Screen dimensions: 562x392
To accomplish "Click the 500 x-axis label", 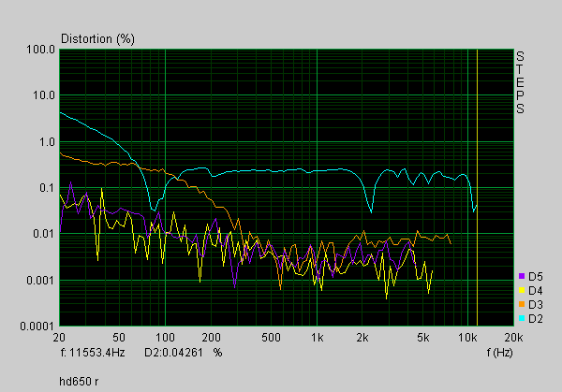I will coord(271,337).
